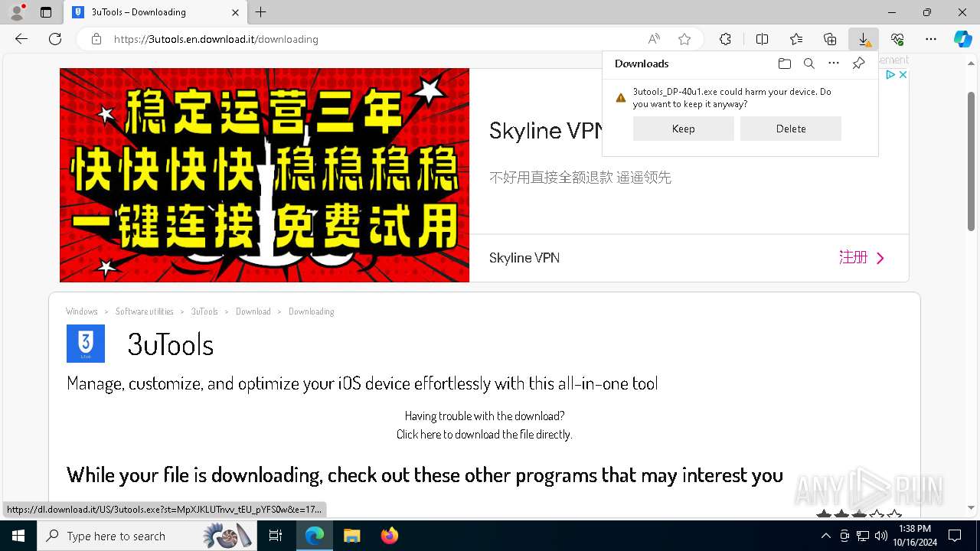Open the clock showing 1:38 PM
Image resolution: width=980 pixels, height=551 pixels.
point(915,536)
